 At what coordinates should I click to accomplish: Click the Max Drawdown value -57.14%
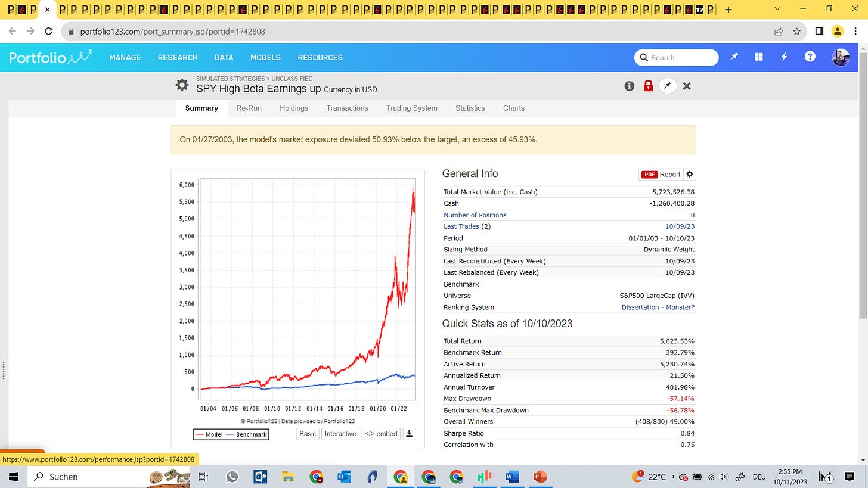(x=680, y=399)
